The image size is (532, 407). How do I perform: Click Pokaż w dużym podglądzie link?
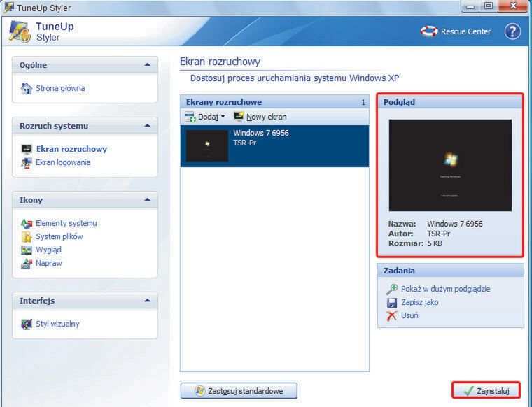tap(445, 289)
